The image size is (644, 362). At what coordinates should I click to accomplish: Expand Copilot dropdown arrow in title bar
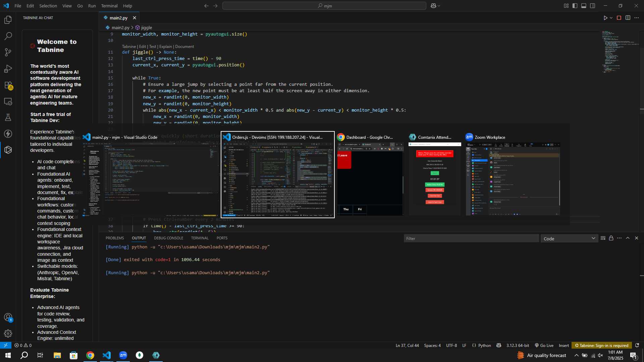439,6
